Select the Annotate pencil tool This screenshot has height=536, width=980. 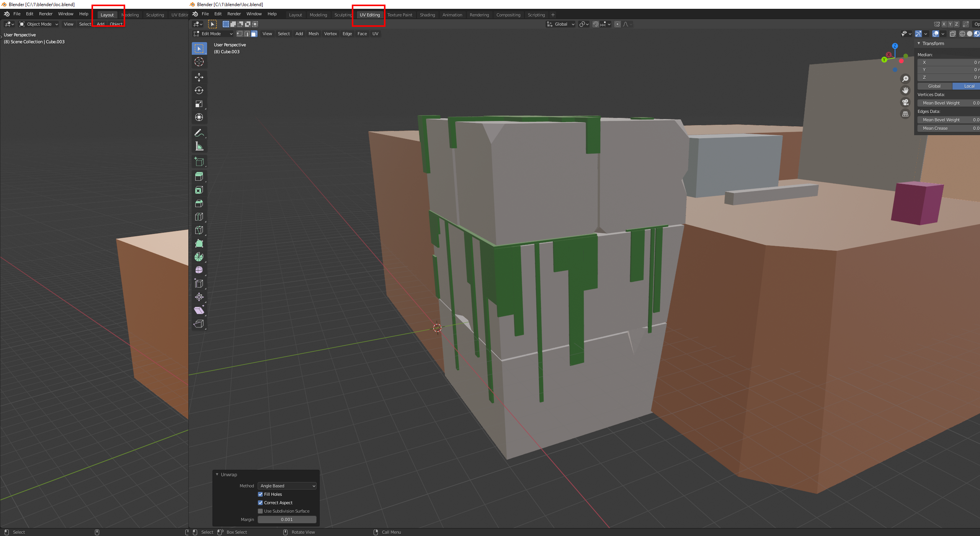pos(199,133)
